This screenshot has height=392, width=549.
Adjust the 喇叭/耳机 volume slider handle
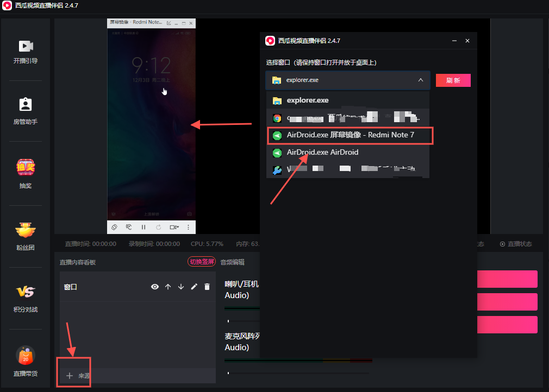click(228, 321)
